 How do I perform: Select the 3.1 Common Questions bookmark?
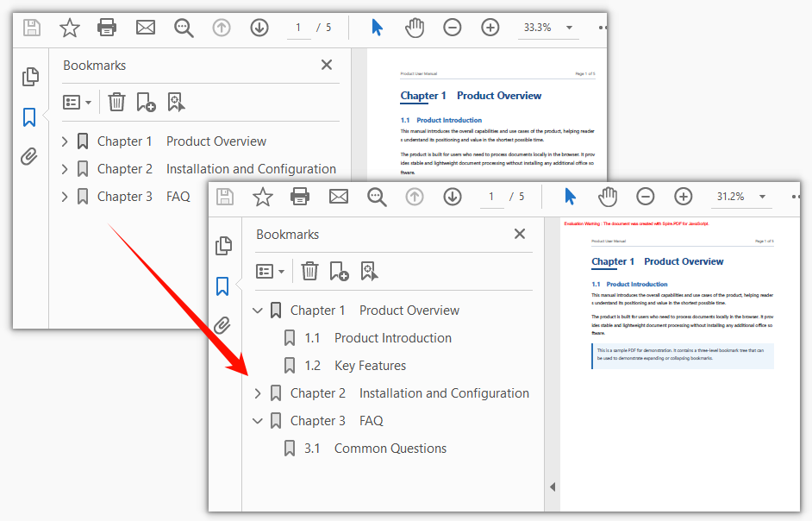click(x=376, y=449)
